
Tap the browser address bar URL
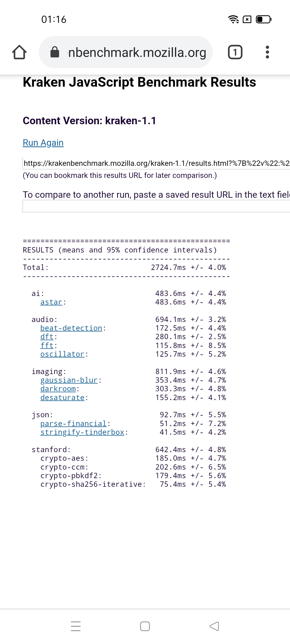137,52
